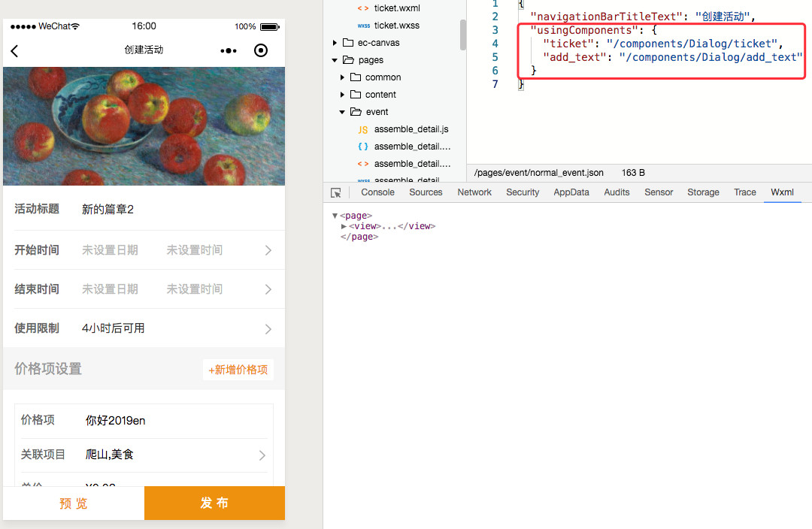This screenshot has height=529, width=812.
Task: Collapse the pages folder arrow
Action: click(x=335, y=60)
